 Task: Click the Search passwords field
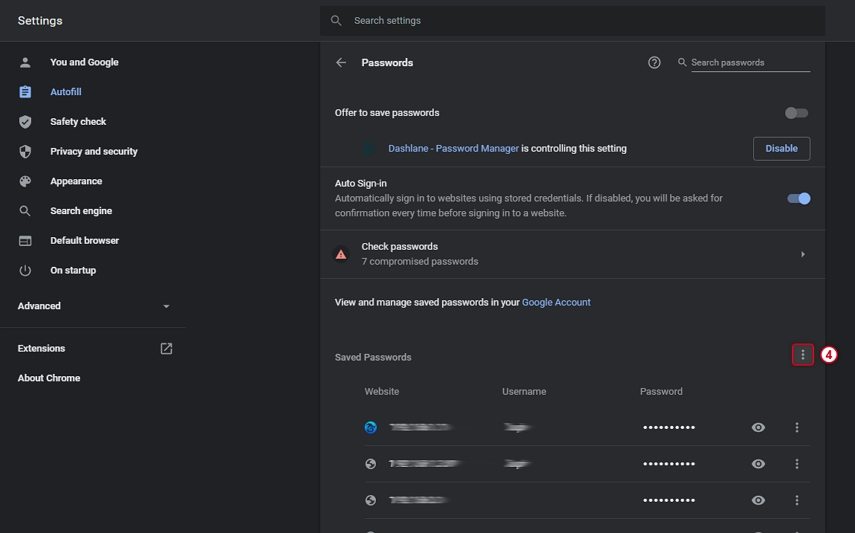tap(750, 63)
